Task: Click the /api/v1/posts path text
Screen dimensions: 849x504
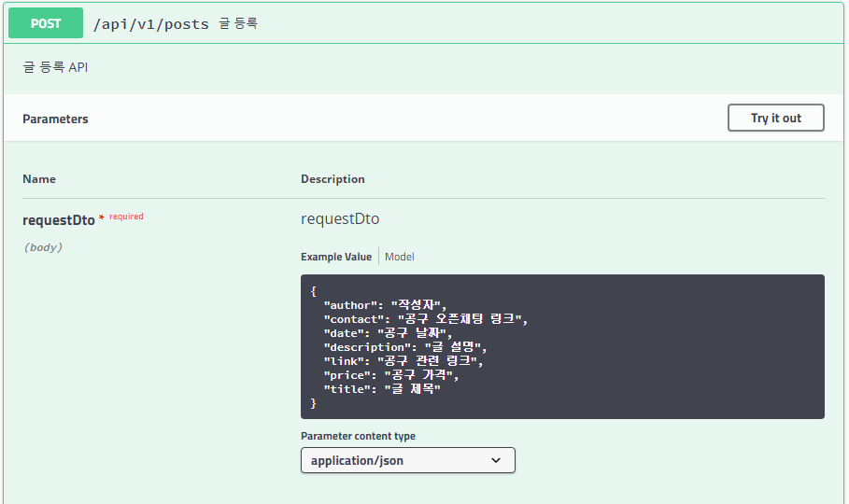Action: [151, 24]
